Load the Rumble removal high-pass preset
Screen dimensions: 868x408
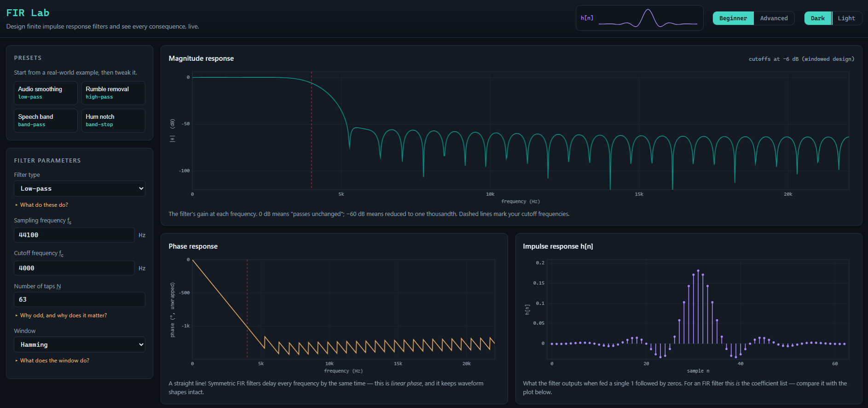(113, 93)
